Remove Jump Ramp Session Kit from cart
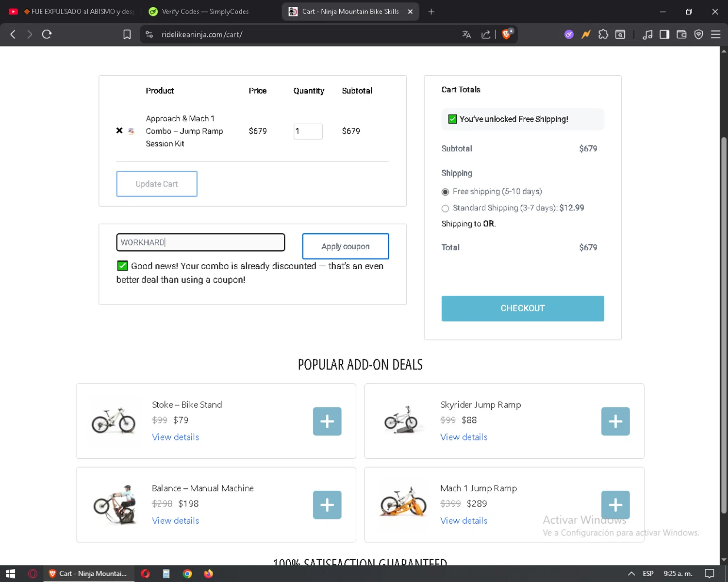The height and width of the screenshot is (582, 728). pyautogui.click(x=119, y=130)
